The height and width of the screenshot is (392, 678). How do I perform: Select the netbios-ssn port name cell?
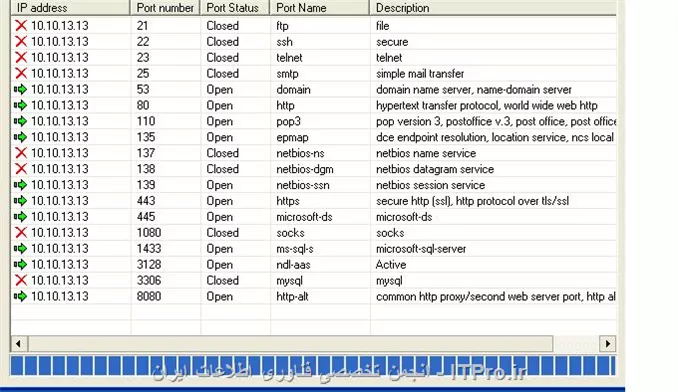[303, 185]
